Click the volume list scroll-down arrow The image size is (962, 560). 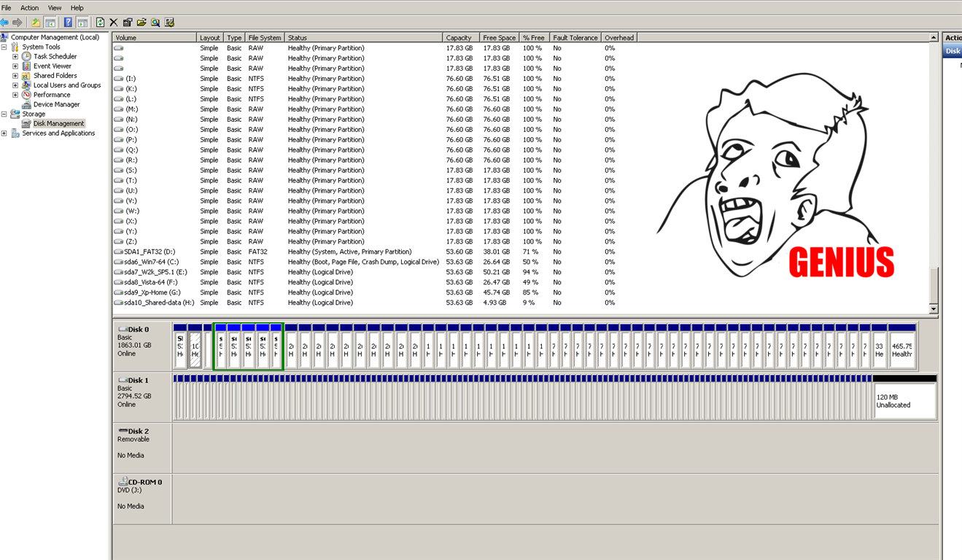pyautogui.click(x=934, y=309)
